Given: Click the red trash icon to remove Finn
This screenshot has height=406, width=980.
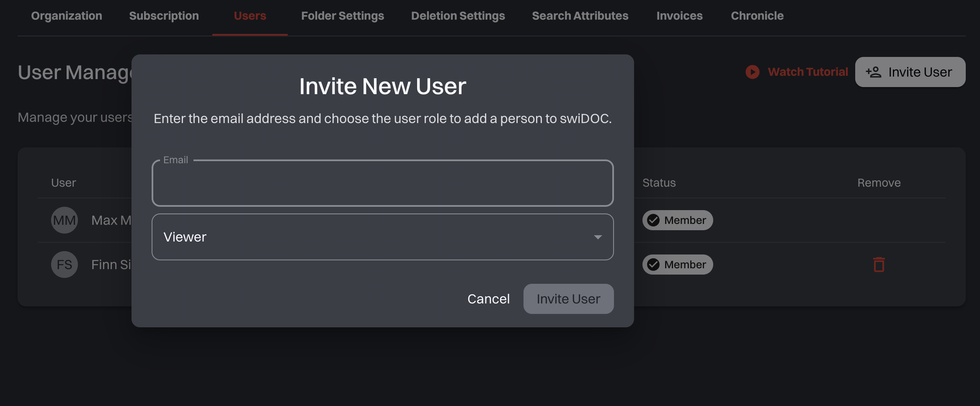Looking at the screenshot, I should [x=879, y=264].
